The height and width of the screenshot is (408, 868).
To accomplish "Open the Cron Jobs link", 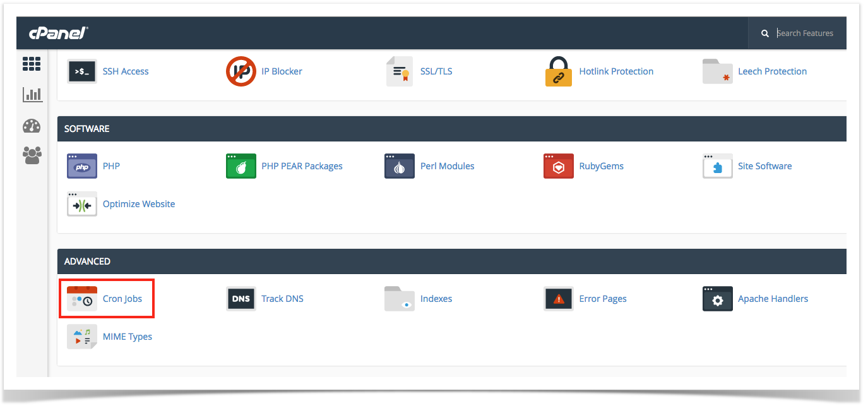I will click(x=122, y=299).
